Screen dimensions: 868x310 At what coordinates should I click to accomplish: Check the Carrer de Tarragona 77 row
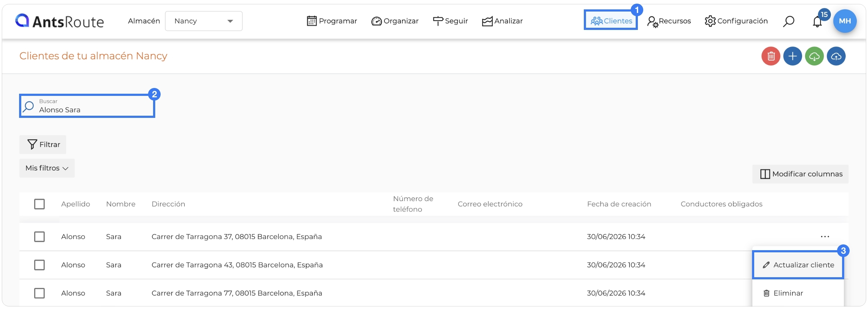[x=39, y=293]
